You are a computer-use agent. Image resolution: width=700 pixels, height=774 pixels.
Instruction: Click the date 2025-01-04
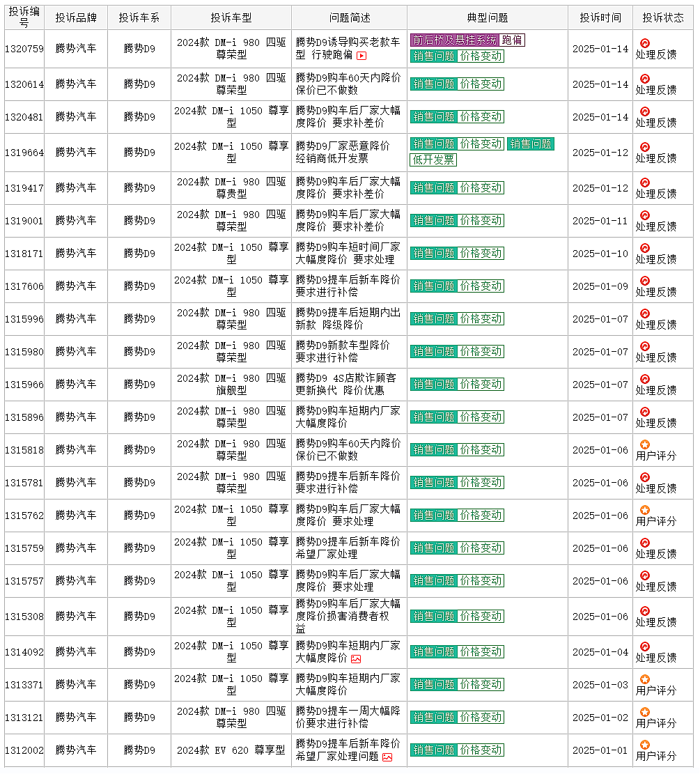pos(600,652)
